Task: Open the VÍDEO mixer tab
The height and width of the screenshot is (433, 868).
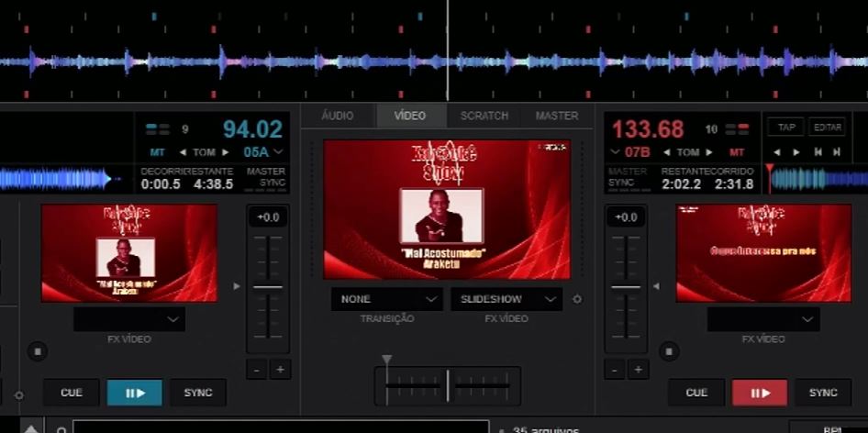Action: coord(410,116)
